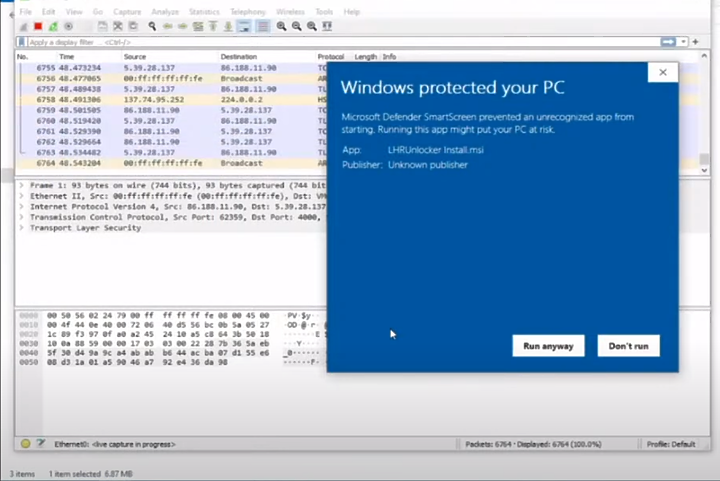Open the Wireless menu
This screenshot has width=720, height=481.
pyautogui.click(x=290, y=11)
